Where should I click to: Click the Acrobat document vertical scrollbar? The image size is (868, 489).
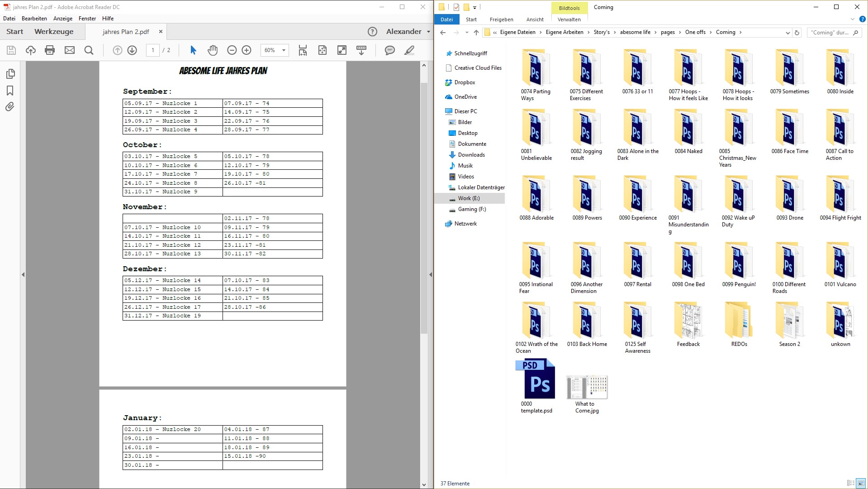tap(424, 208)
